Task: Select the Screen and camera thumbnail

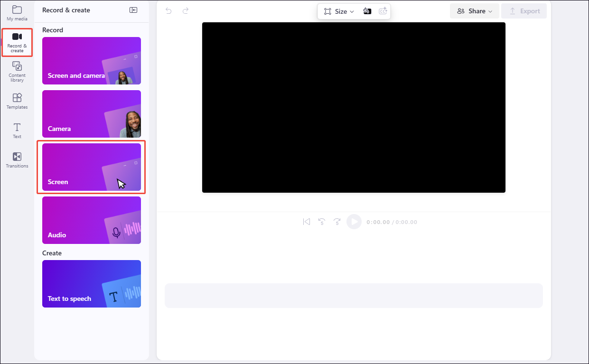Action: 91,61
